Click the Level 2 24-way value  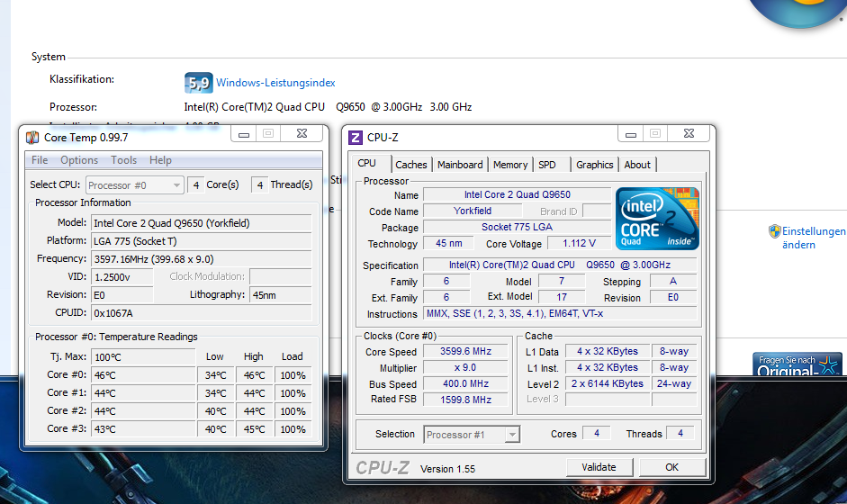tap(674, 383)
